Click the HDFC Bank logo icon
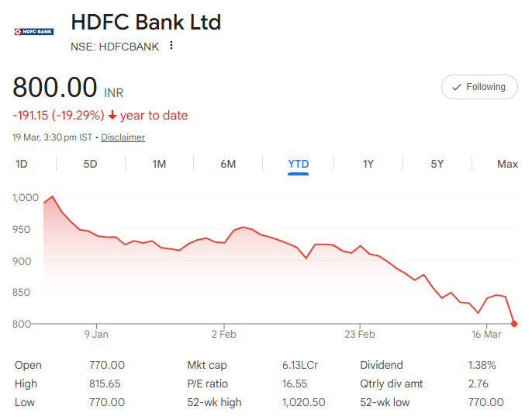Image resolution: width=532 pixels, height=420 pixels. pyautogui.click(x=34, y=32)
